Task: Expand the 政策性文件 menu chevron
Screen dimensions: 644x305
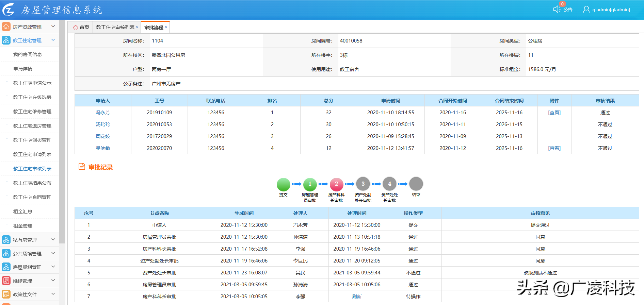Action: point(53,294)
